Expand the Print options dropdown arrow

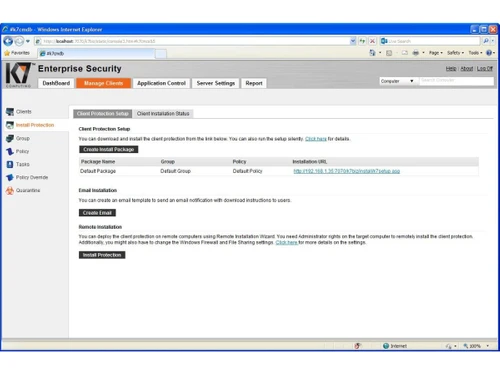coord(424,53)
